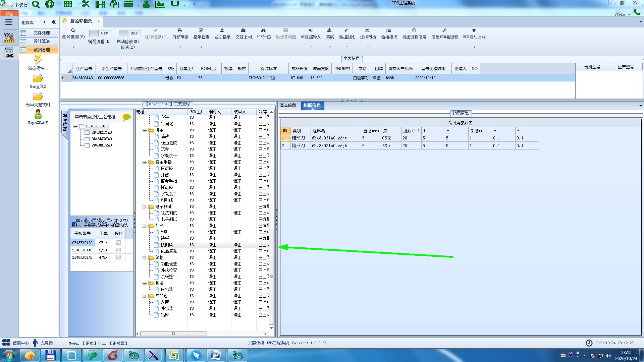Click the 内部审核 print icon
This screenshot has height=362, width=644.
(x=180, y=31)
